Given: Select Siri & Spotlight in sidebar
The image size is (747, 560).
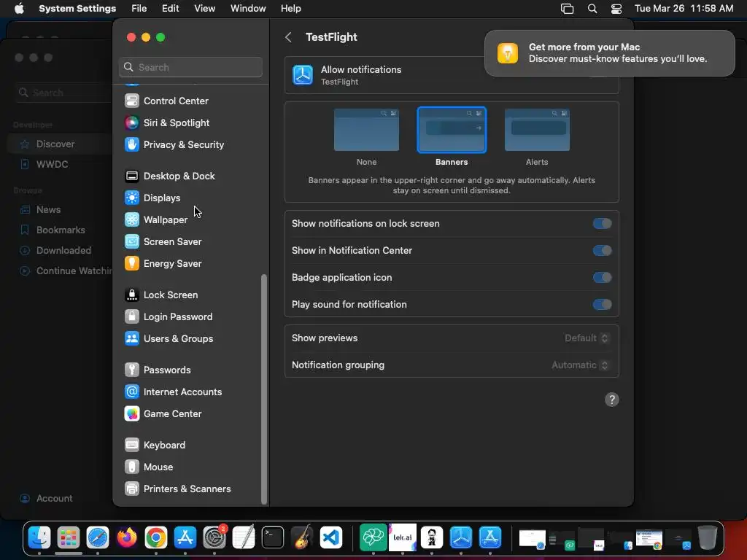Looking at the screenshot, I should pos(167,122).
